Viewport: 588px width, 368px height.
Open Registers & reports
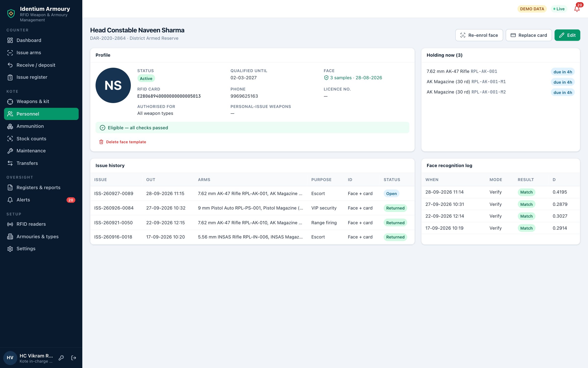(x=41, y=187)
